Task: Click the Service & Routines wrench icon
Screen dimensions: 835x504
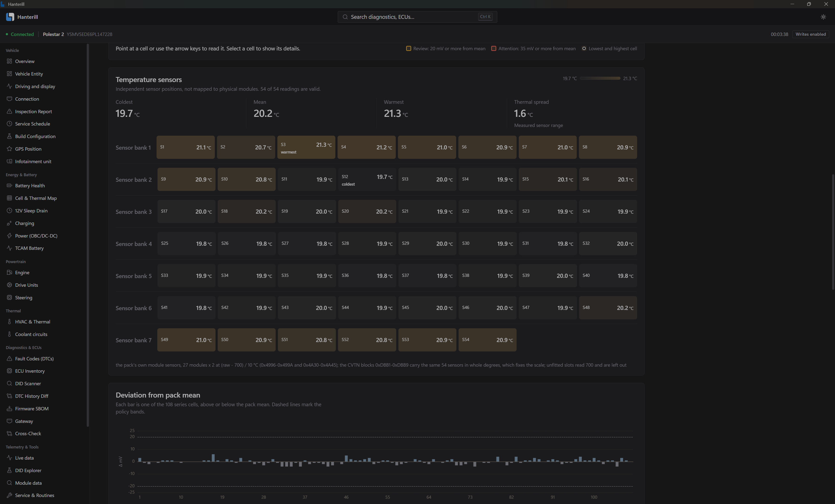Action: pyautogui.click(x=9, y=495)
